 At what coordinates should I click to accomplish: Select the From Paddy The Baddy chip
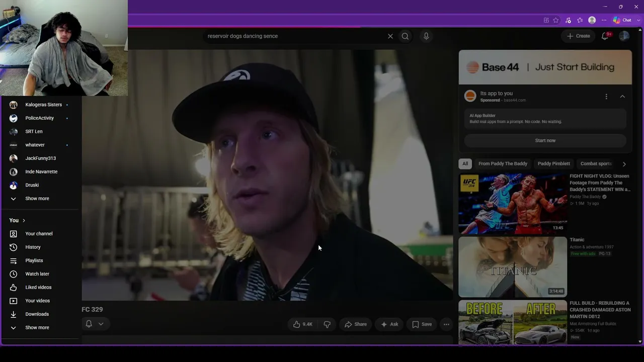(503, 163)
